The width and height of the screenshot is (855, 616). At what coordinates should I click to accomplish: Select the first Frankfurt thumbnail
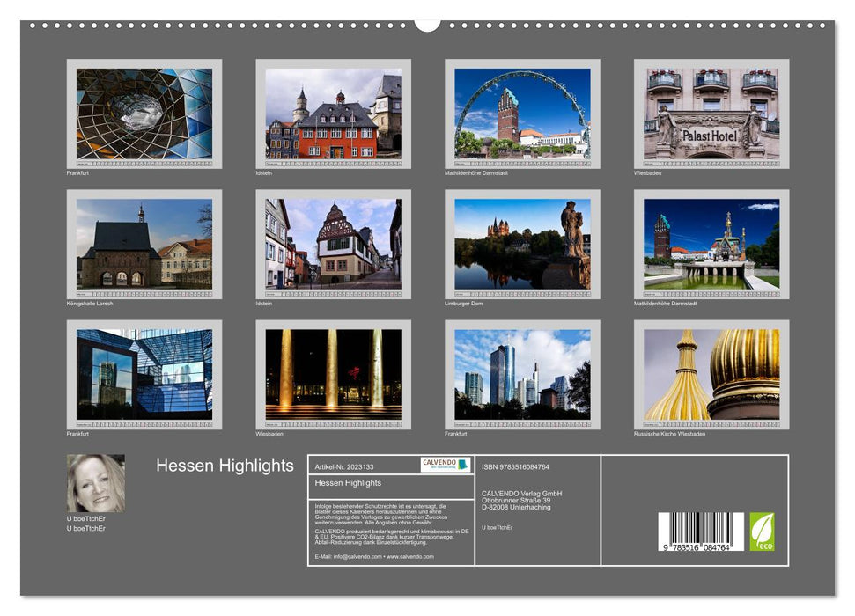tap(141, 116)
